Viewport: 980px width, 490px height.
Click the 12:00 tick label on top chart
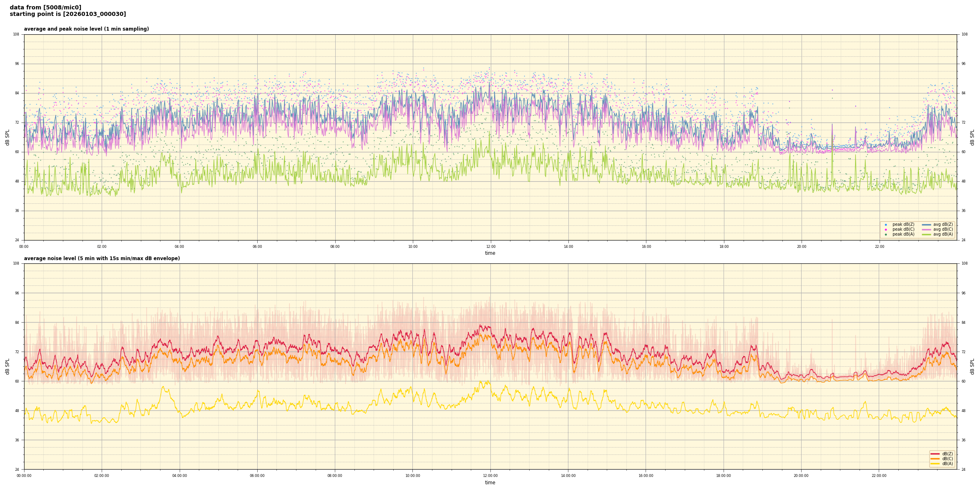click(x=490, y=247)
